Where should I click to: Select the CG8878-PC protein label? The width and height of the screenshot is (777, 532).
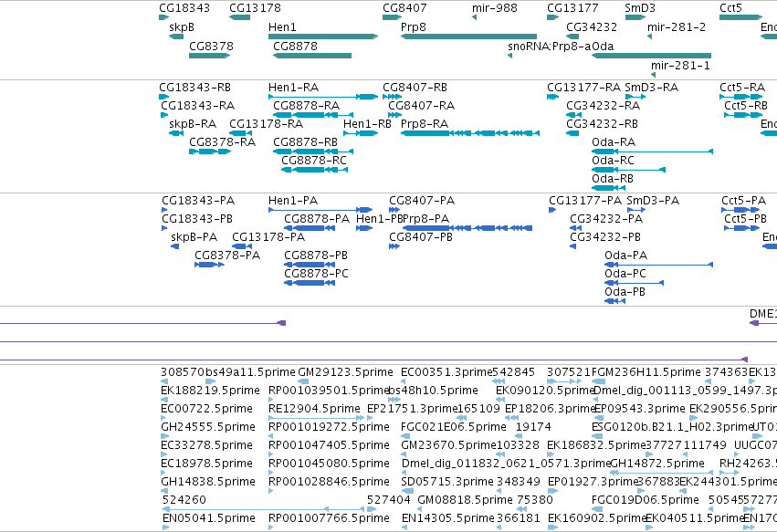316,274
